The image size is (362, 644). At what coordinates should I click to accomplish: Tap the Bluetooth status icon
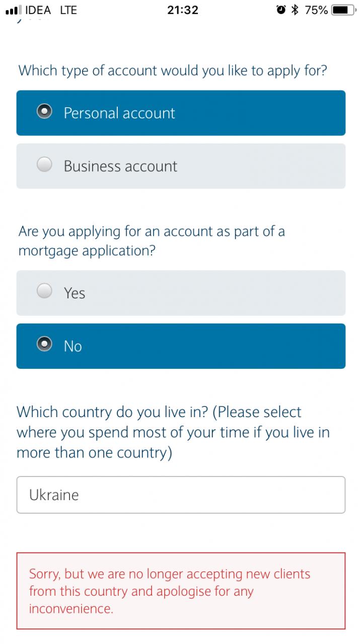[295, 10]
